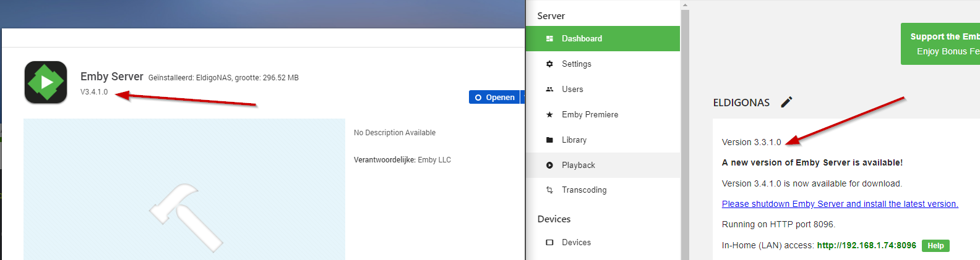The width and height of the screenshot is (980, 260).
Task: Click the ELDIGONAS server name heading
Action: 741,103
